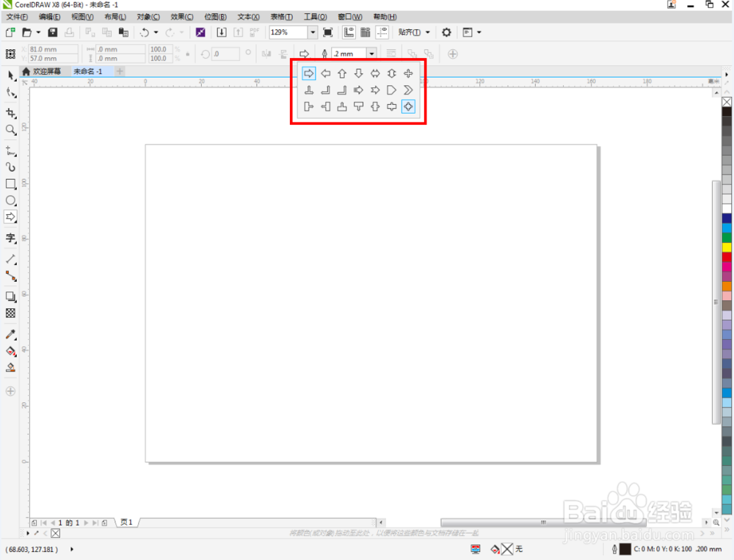Click the no-color swatch atop the palette

[x=727, y=102]
